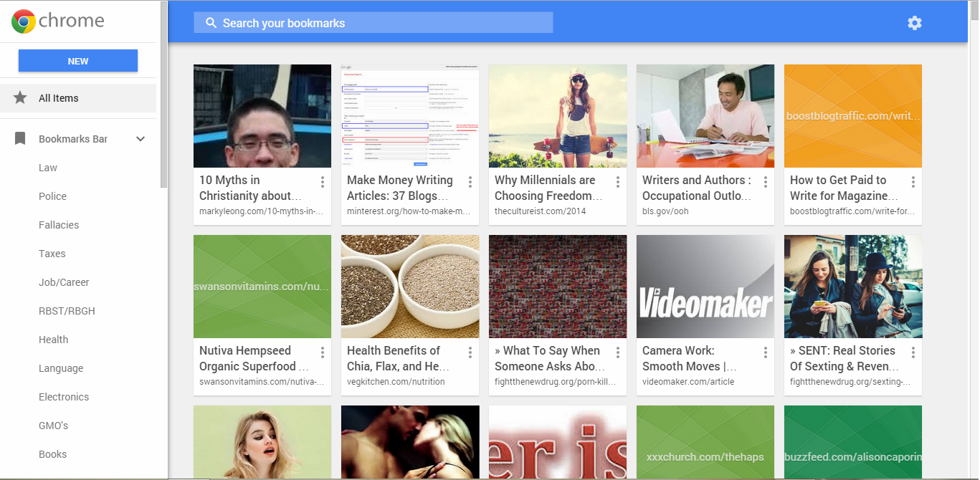The width and height of the screenshot is (980, 480).
Task: Click URL text markyleong.com/10-myths-in-
Action: pos(261,211)
